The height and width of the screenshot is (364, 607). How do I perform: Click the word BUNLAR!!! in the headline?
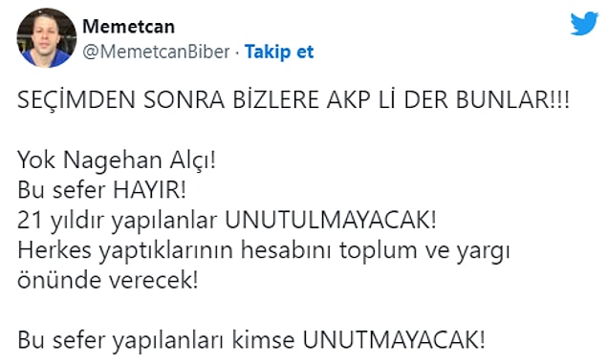point(512,99)
